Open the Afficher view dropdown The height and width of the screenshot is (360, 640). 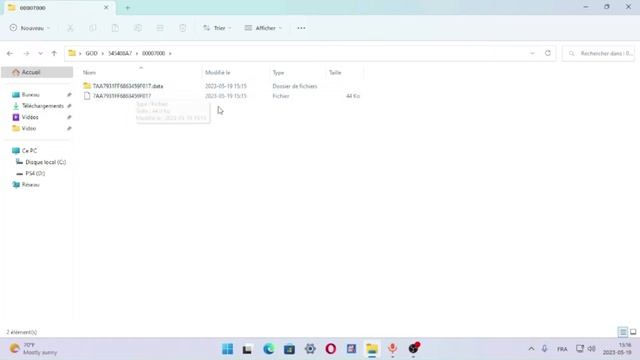point(263,28)
